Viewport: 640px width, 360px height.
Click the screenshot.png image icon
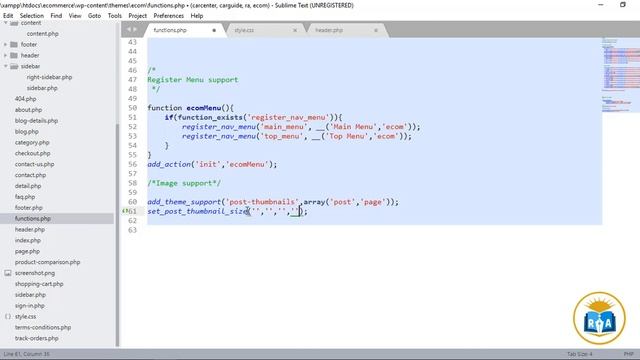click(8, 273)
